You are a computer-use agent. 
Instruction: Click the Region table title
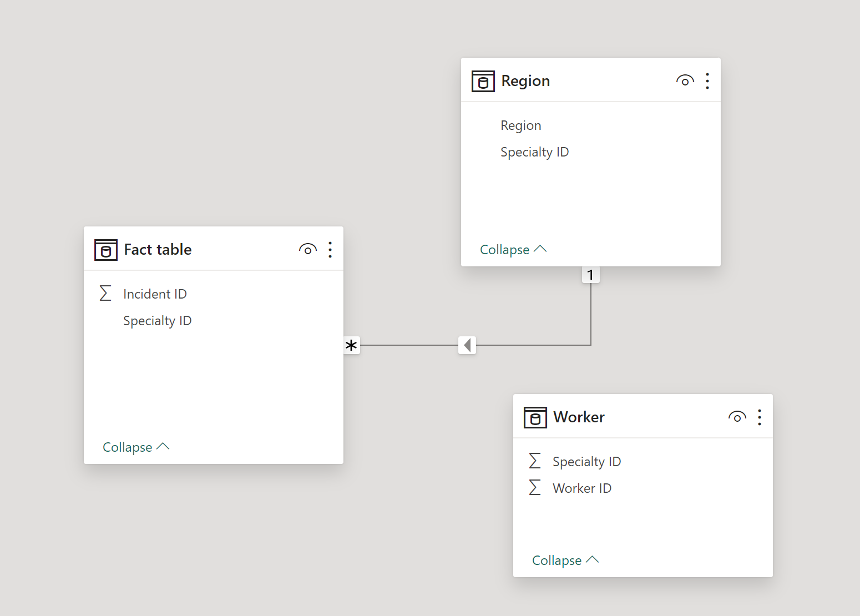525,81
